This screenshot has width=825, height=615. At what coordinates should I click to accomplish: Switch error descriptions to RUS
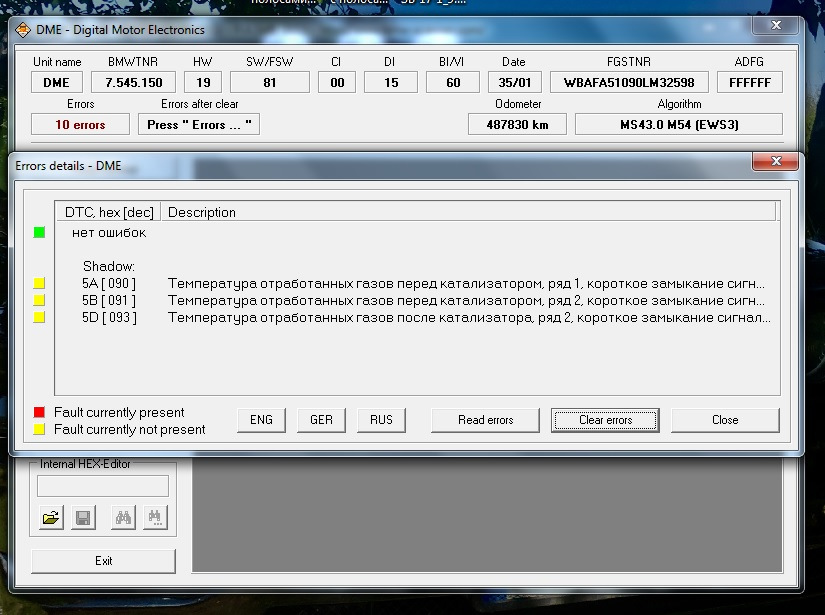[x=381, y=420]
